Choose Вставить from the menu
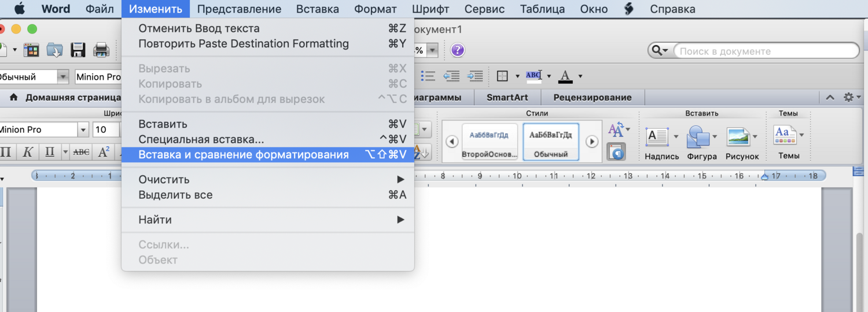 coord(268,124)
